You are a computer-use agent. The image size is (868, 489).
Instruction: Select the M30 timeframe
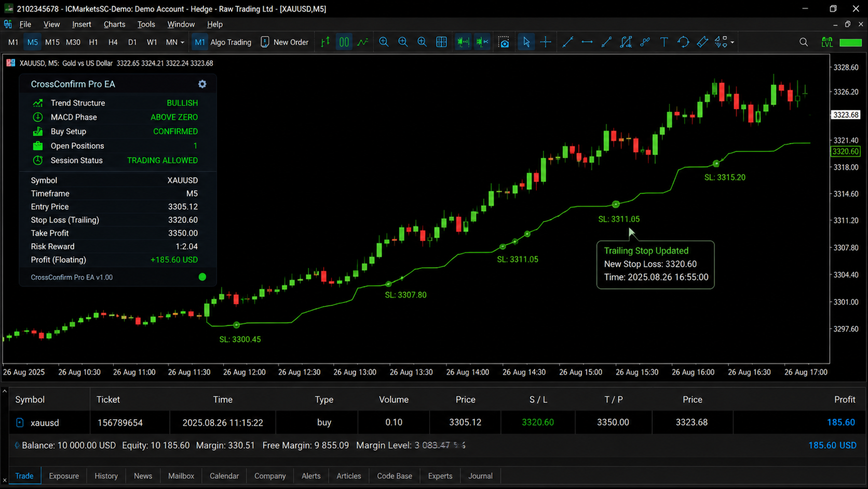tap(73, 42)
